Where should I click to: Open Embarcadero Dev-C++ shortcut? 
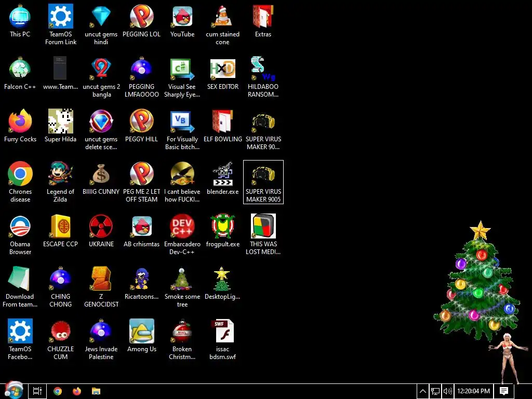tap(182, 234)
